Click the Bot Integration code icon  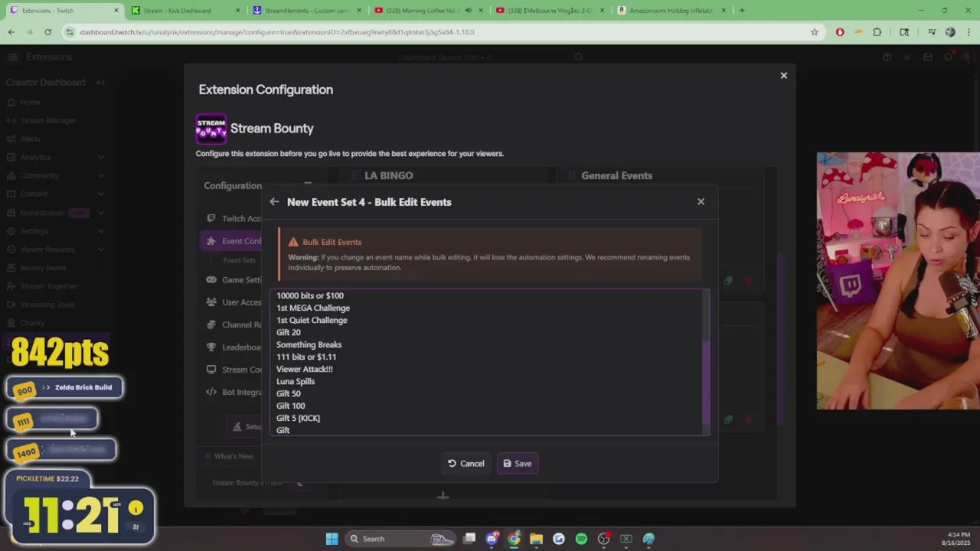tap(211, 392)
